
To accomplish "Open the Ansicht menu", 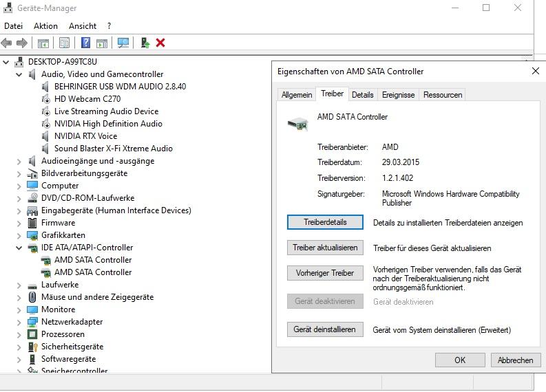I will (x=83, y=26).
